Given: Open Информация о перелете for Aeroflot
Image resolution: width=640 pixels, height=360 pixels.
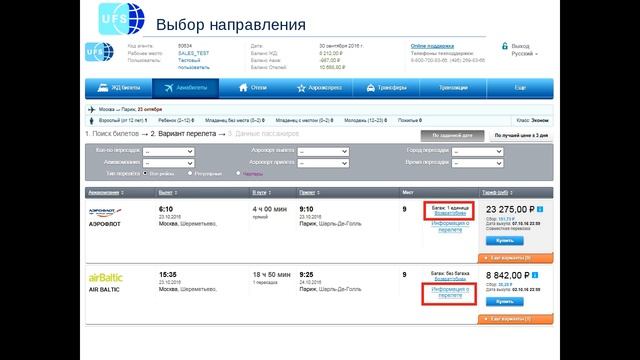Looking at the screenshot, I should pos(450,227).
